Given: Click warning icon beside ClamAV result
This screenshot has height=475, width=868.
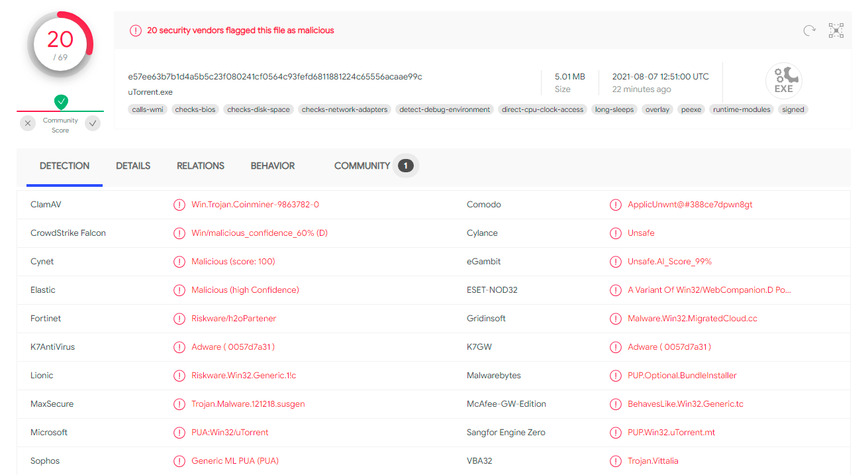Looking at the screenshot, I should 179,205.
